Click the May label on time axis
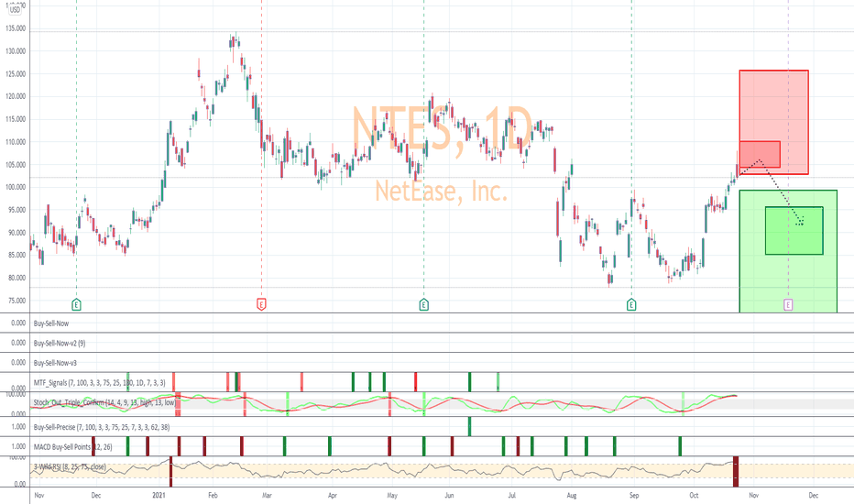 pyautogui.click(x=392, y=495)
